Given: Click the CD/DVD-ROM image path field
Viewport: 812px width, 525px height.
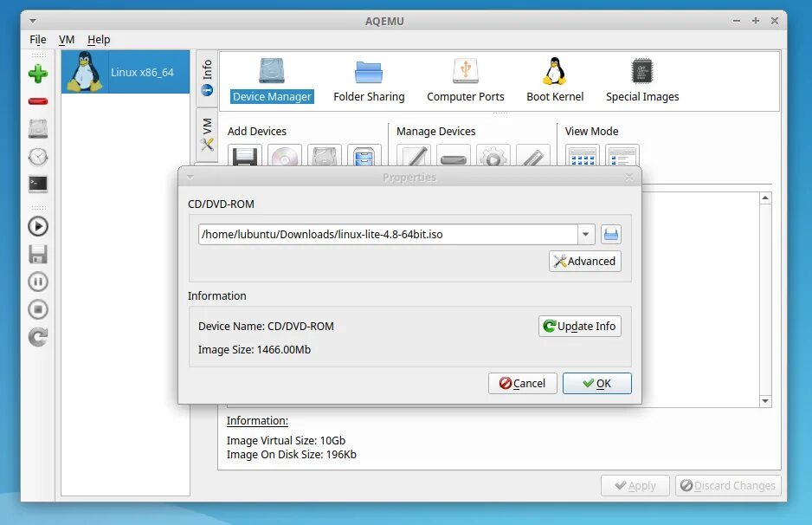Looking at the screenshot, I should pos(388,234).
